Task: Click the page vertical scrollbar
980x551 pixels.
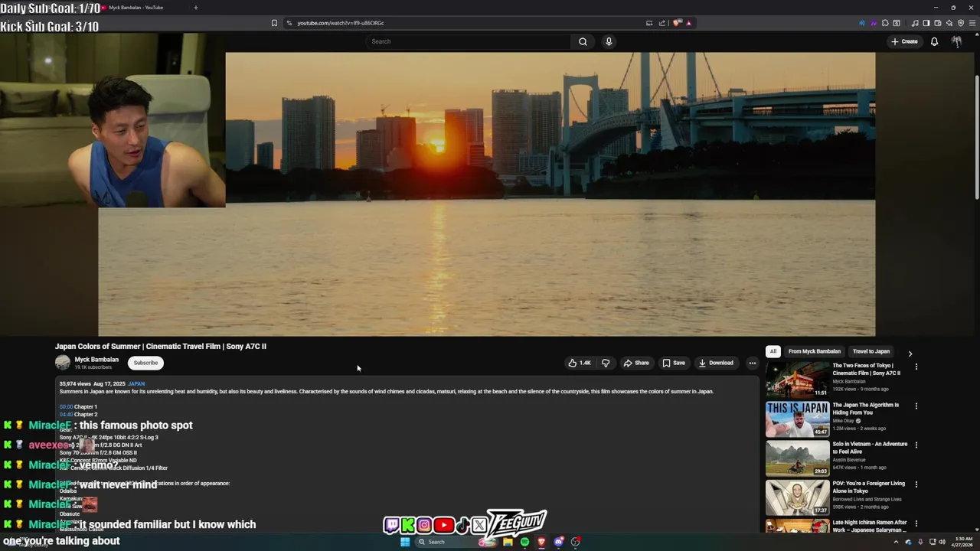Action: click(x=976, y=138)
